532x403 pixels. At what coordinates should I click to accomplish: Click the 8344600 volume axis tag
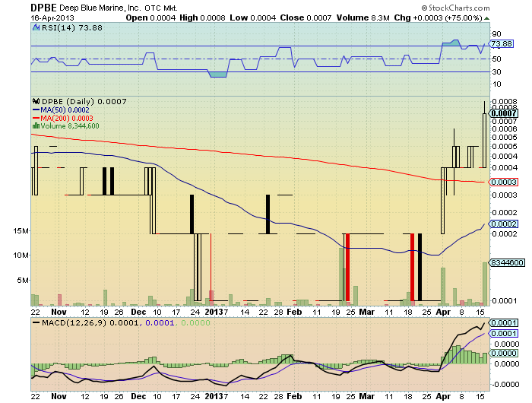coord(507,263)
